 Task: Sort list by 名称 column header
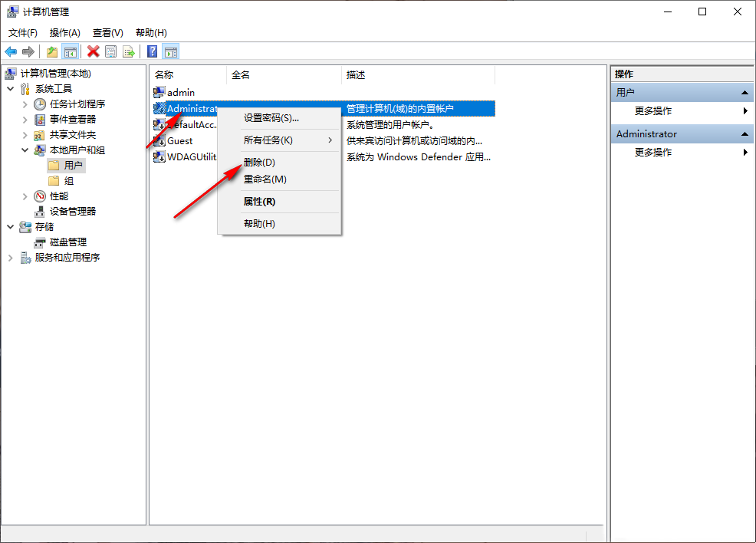(x=188, y=74)
